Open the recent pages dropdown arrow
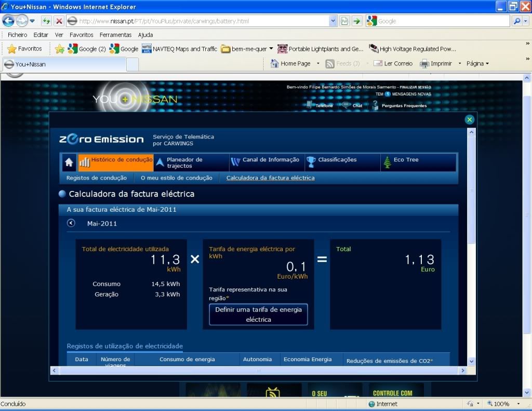The image size is (532, 411). point(32,21)
